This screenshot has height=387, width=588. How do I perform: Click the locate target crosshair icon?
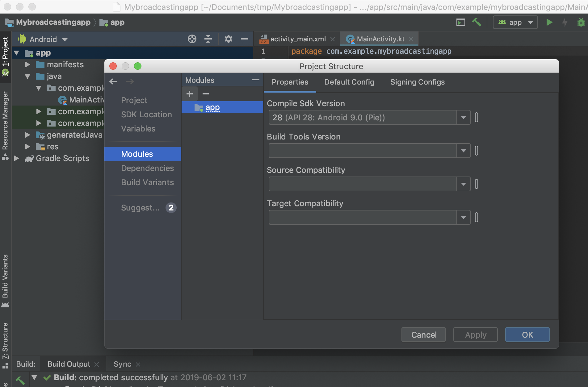point(192,39)
